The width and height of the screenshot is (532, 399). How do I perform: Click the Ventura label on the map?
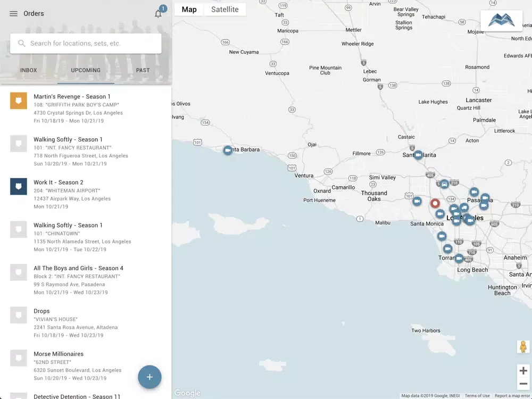pyautogui.click(x=304, y=176)
